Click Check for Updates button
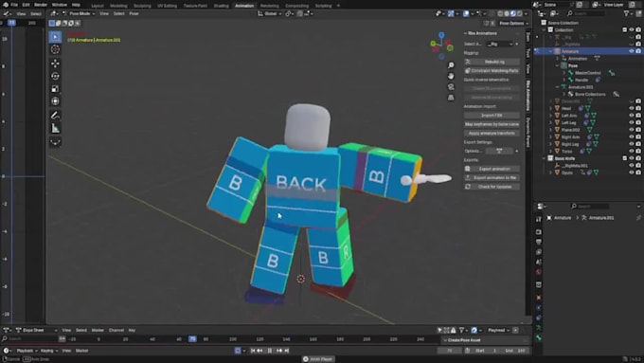644x363 pixels. click(492, 187)
